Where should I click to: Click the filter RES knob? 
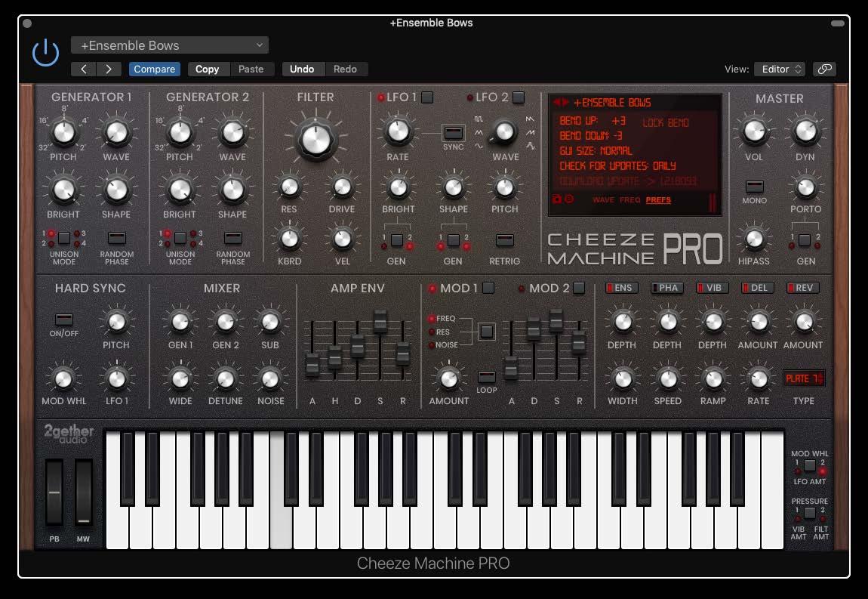[289, 187]
